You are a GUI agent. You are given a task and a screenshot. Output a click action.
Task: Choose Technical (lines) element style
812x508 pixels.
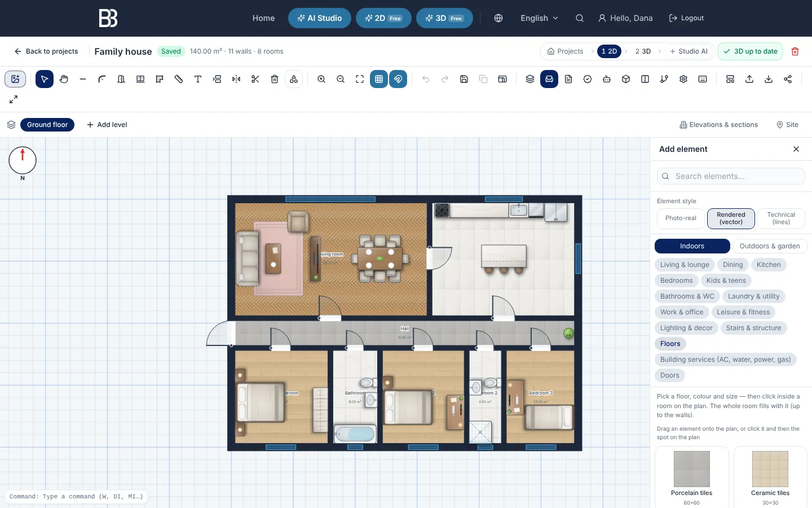click(x=781, y=218)
